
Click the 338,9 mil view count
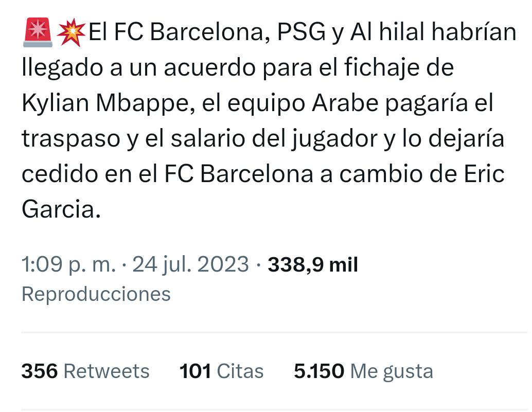coord(313,264)
